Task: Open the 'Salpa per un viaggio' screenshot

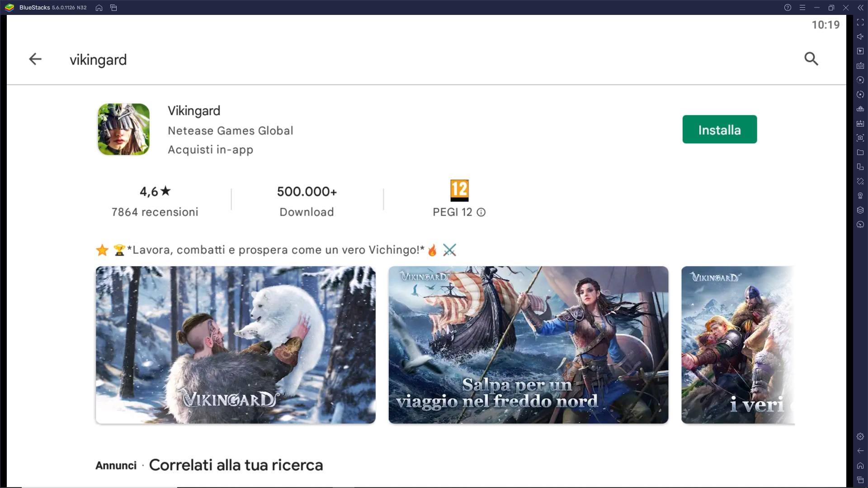Action: click(528, 345)
